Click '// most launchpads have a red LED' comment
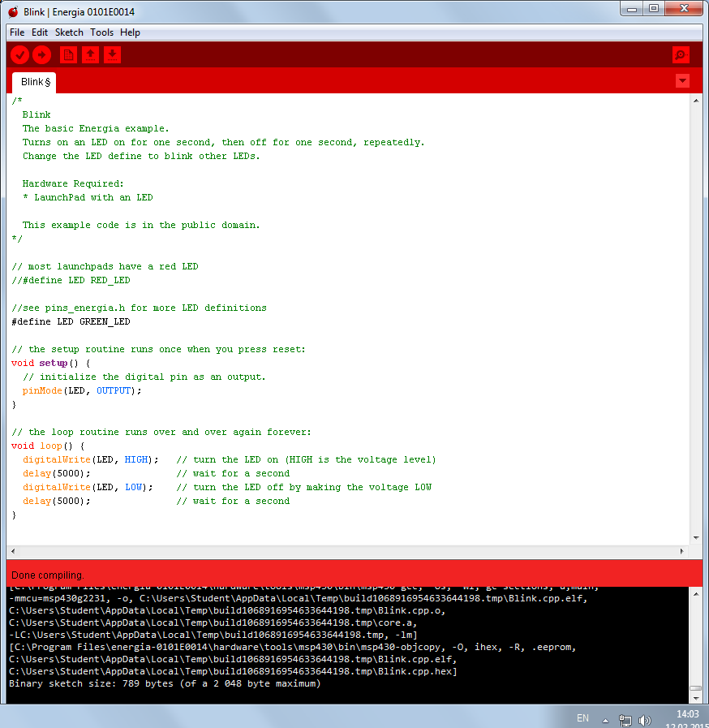709x728 pixels. coord(105,266)
